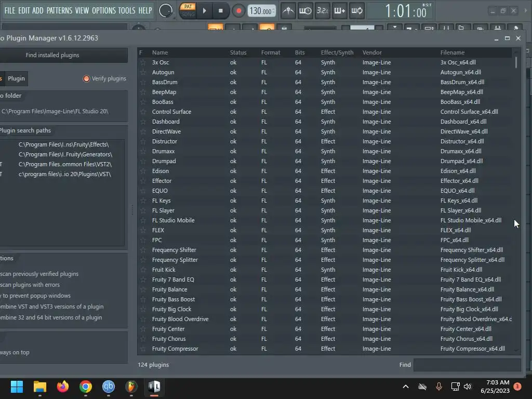Favorite the 3x Osc plugin star

click(x=143, y=62)
